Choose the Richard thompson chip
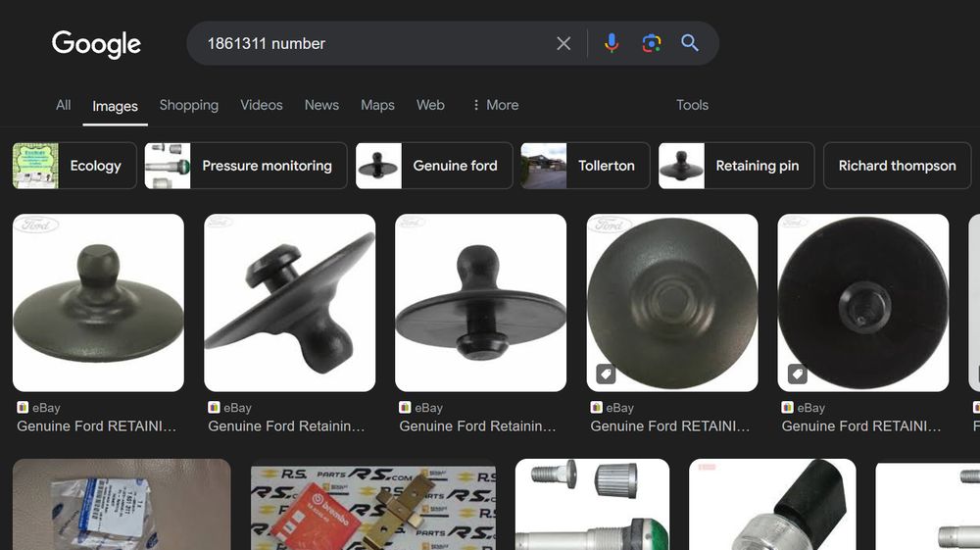The width and height of the screenshot is (980, 550). 897,166
